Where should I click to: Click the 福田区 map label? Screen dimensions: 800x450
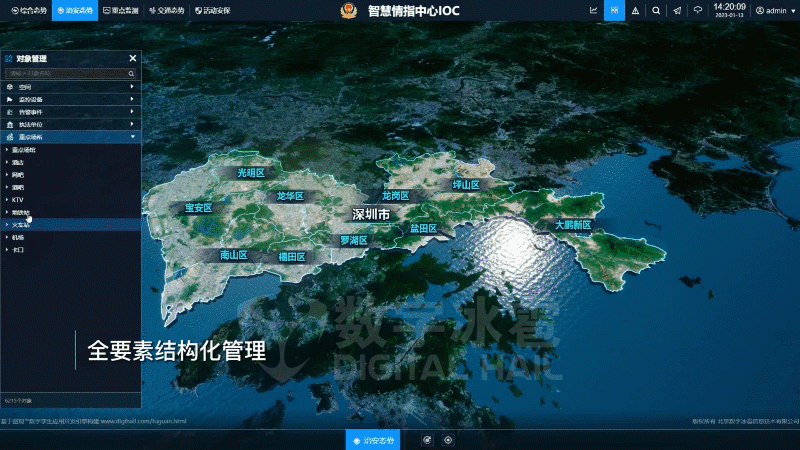[292, 257]
